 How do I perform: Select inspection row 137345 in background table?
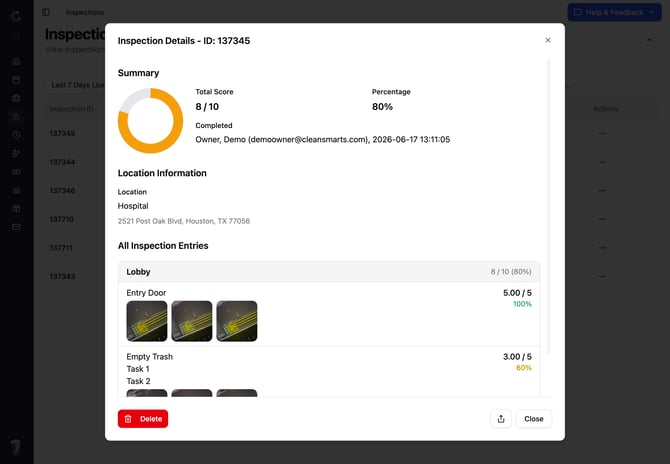(62, 133)
